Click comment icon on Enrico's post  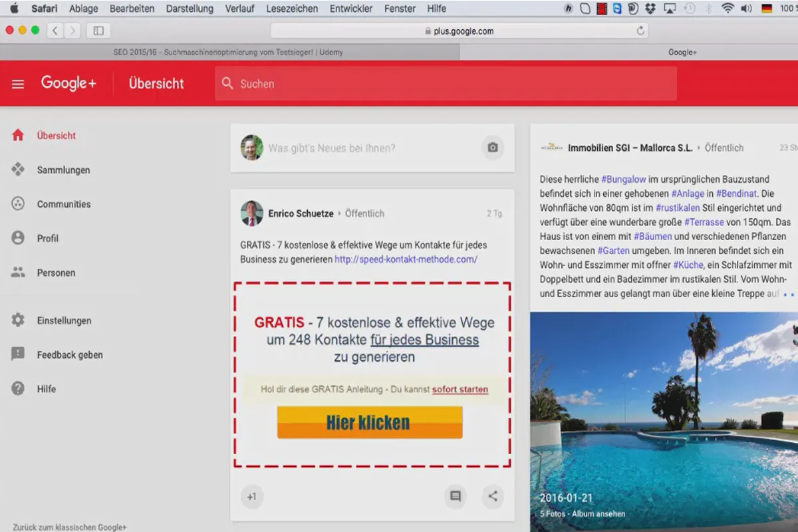[456, 496]
